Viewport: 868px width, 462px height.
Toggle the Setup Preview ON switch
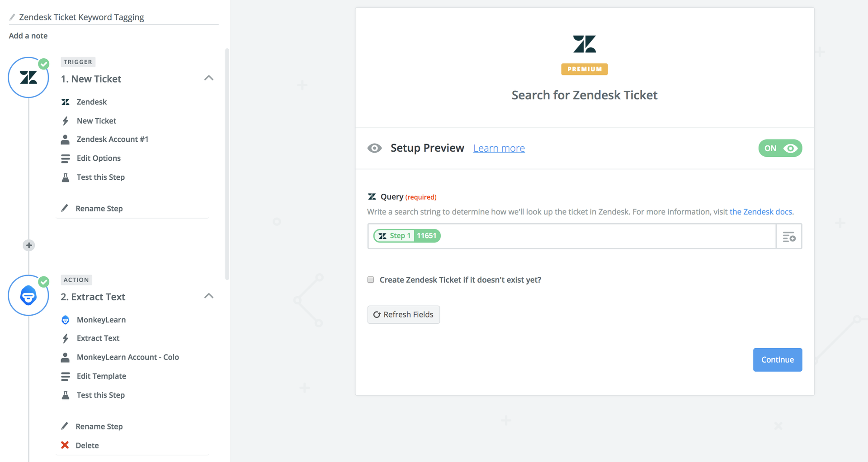pyautogui.click(x=780, y=148)
